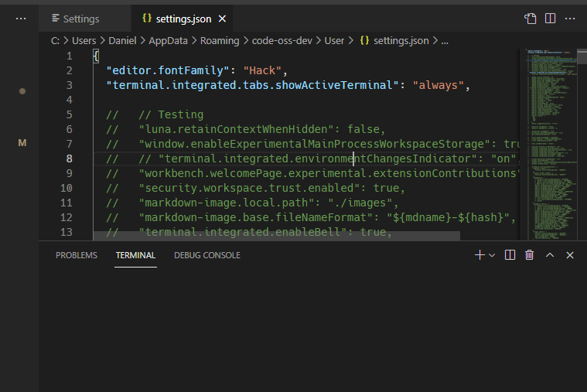Click "luna.retainContextWhenHidden" commented line
The height and width of the screenshot is (392, 587).
(x=246, y=129)
